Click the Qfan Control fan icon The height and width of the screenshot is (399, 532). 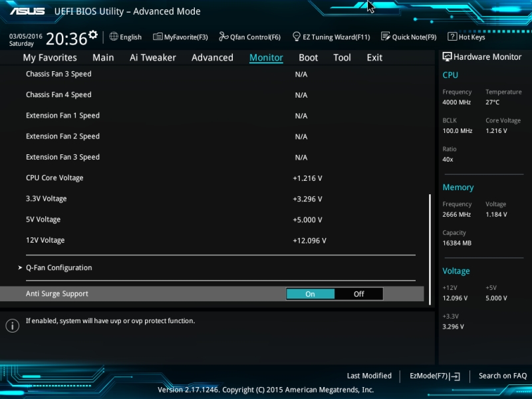[223, 37]
